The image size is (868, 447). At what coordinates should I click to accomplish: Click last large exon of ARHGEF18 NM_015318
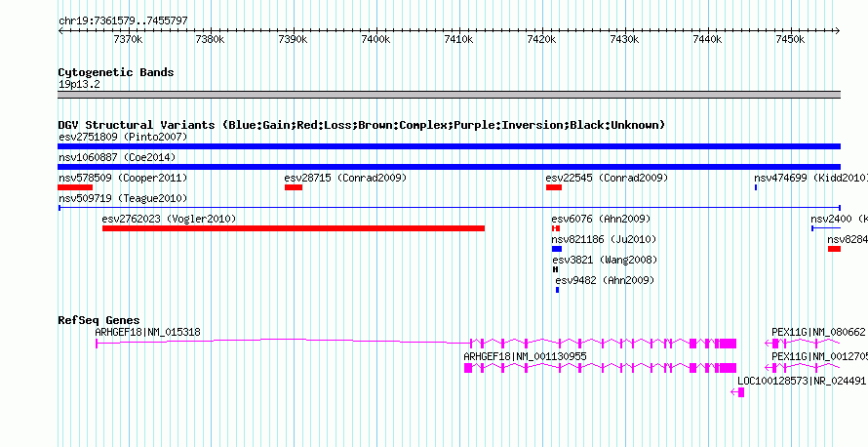point(727,344)
